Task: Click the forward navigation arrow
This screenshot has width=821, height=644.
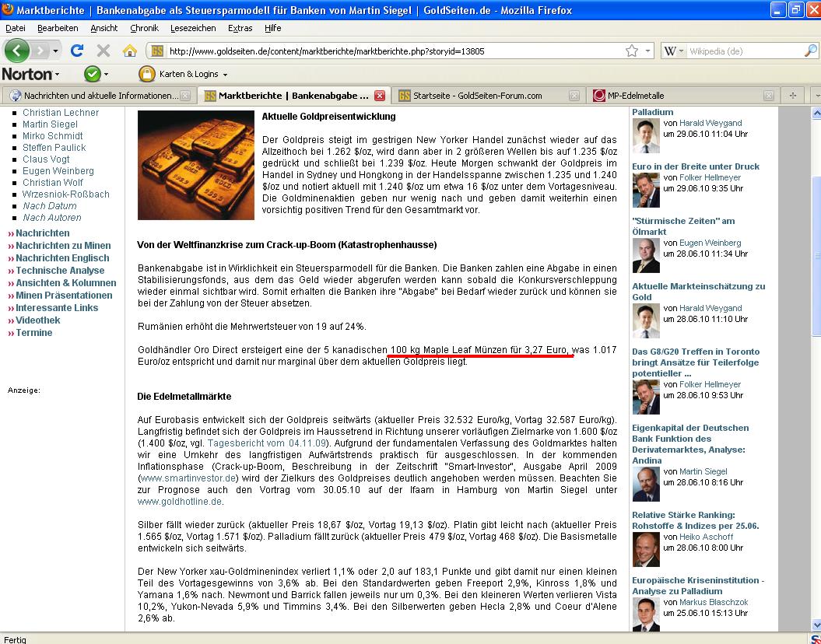Action: [40, 51]
